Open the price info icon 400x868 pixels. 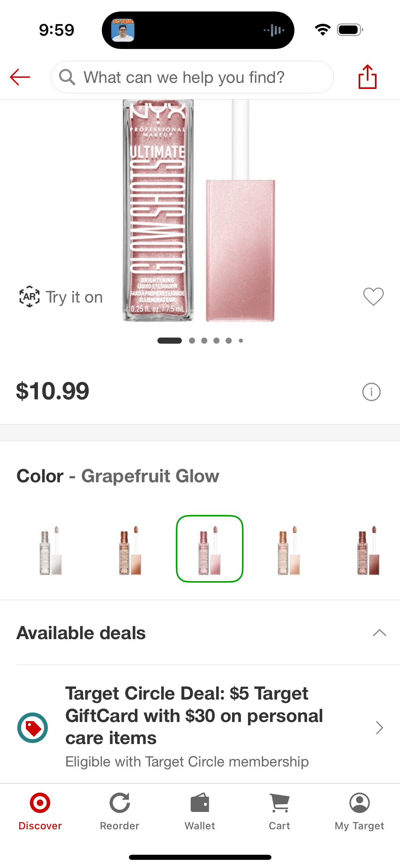[x=371, y=392]
